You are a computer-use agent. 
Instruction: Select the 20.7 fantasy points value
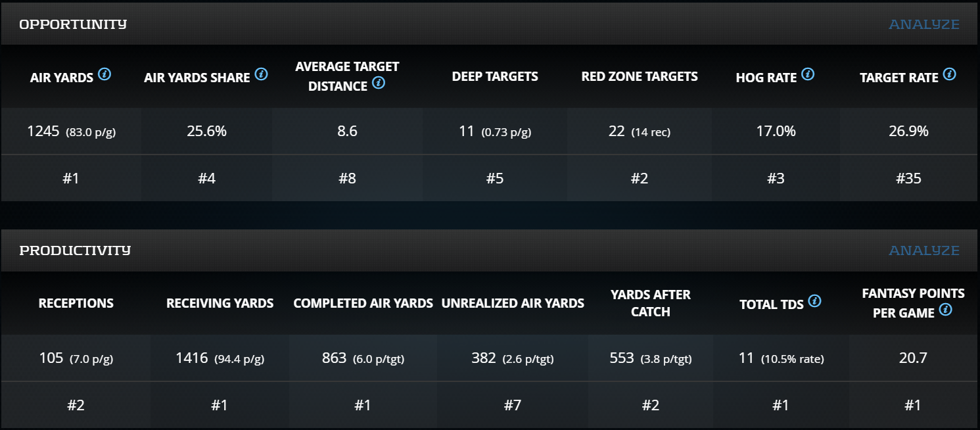913,358
